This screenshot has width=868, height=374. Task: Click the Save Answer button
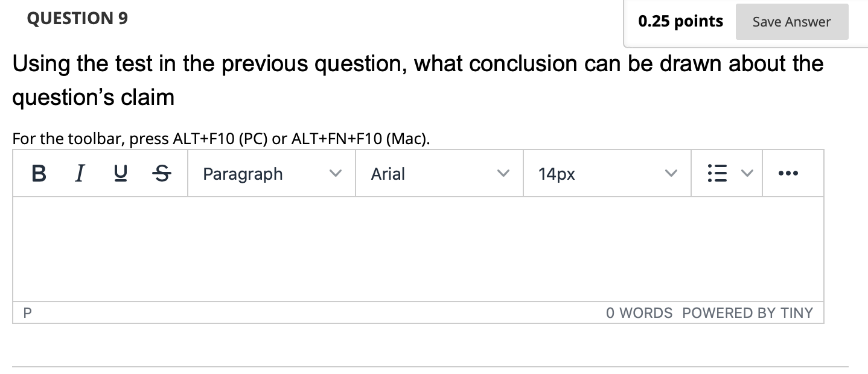point(791,22)
